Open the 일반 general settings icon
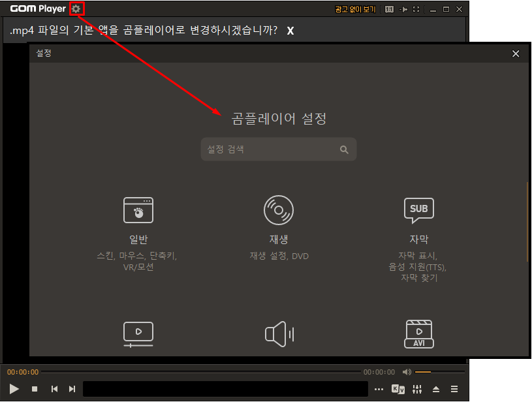Screen dimensions: 532x402 tap(138, 210)
